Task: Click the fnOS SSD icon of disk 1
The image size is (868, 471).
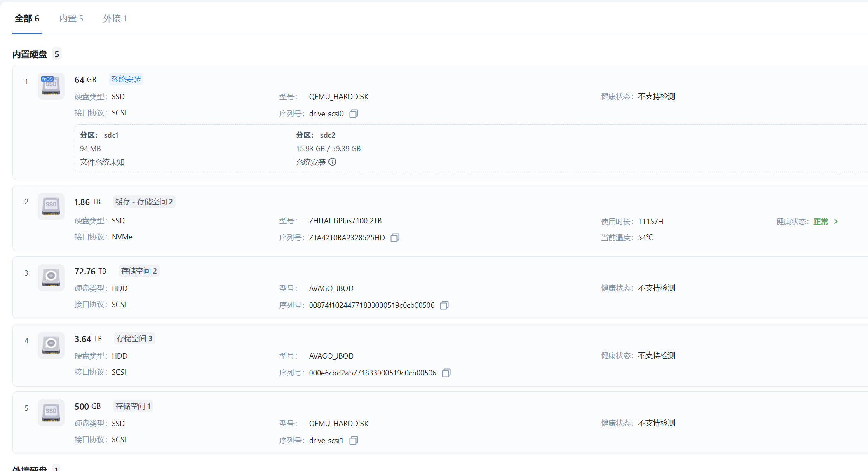Action: (x=51, y=86)
